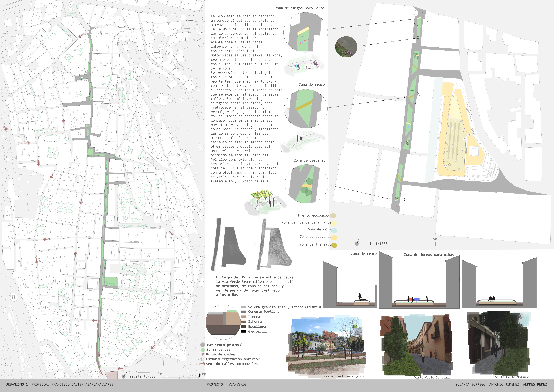Click the paragraph starting 'El Campo del Príncipe se extiende'
554x392 pixels.
click(256, 286)
